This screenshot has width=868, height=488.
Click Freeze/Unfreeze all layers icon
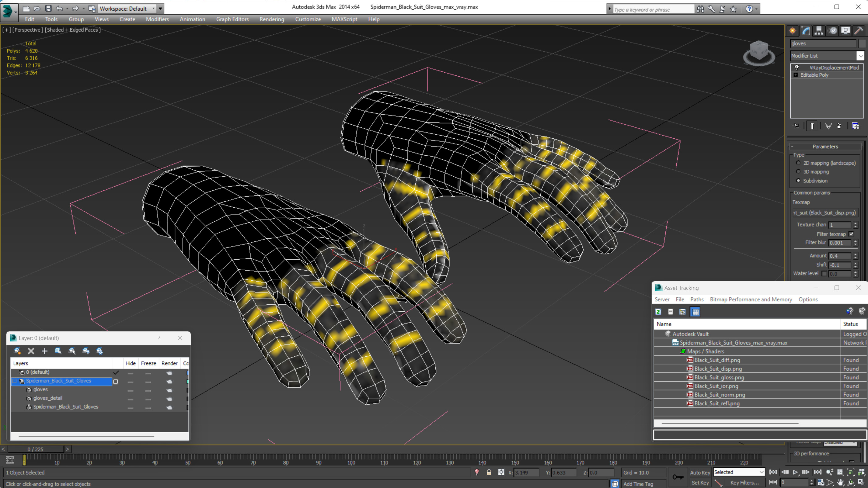(x=99, y=351)
